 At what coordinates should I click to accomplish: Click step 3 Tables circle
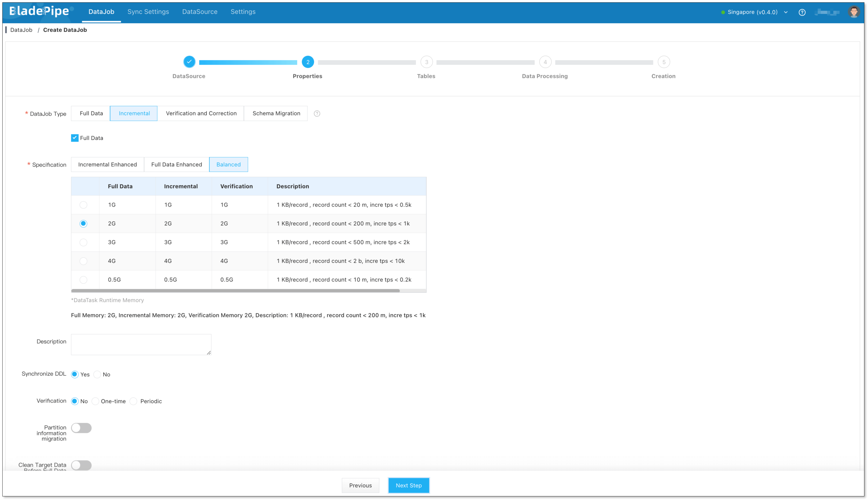point(426,62)
